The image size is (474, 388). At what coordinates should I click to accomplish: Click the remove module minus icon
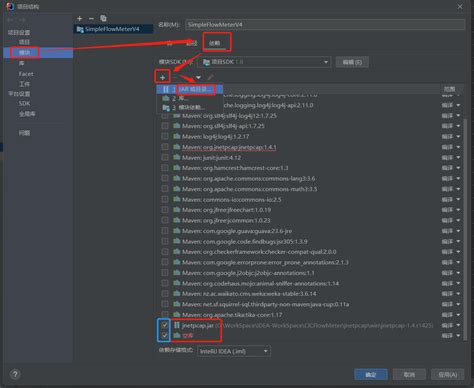(x=91, y=19)
